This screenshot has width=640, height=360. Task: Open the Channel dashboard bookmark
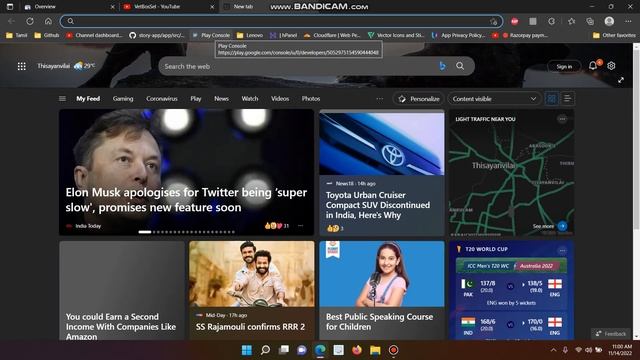click(94, 35)
